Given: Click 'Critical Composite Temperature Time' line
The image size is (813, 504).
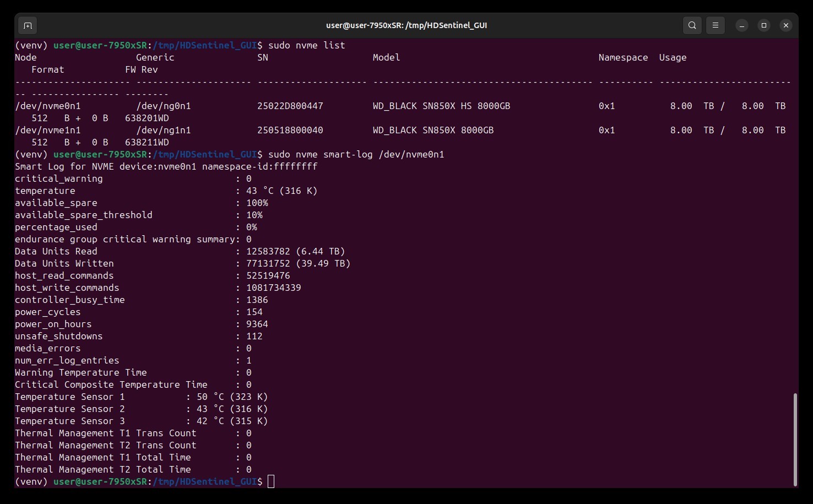Looking at the screenshot, I should [133, 384].
